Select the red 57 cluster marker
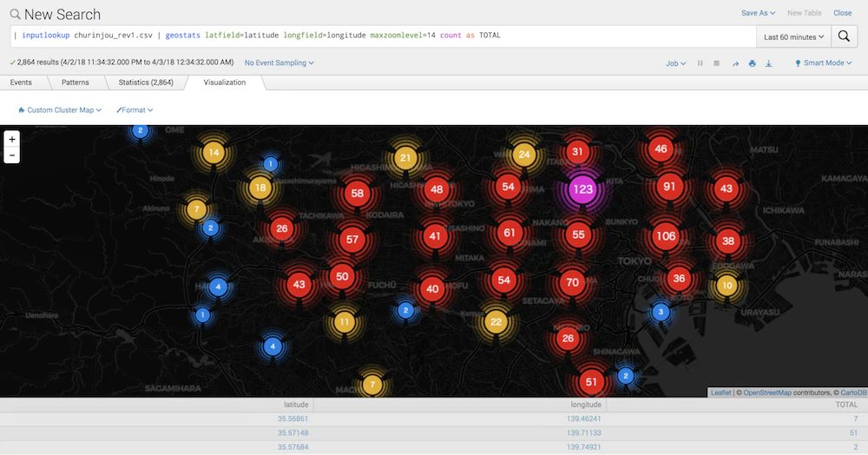Image resolution: width=868 pixels, height=455 pixels. click(352, 239)
